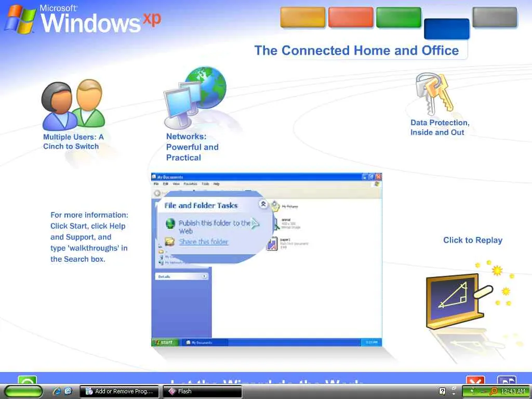Toggle the tour music note button
The image size is (532, 399).
point(507,380)
